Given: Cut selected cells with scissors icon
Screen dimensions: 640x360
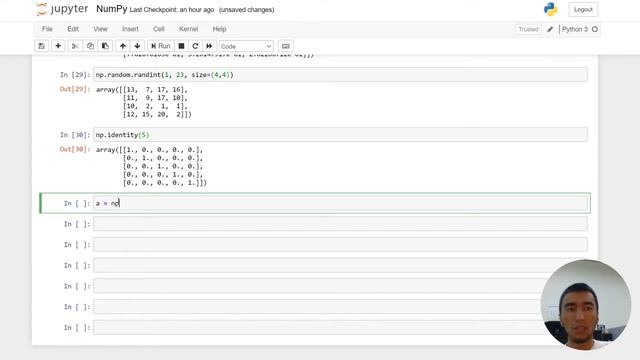Looking at the screenshot, I should [x=75, y=46].
